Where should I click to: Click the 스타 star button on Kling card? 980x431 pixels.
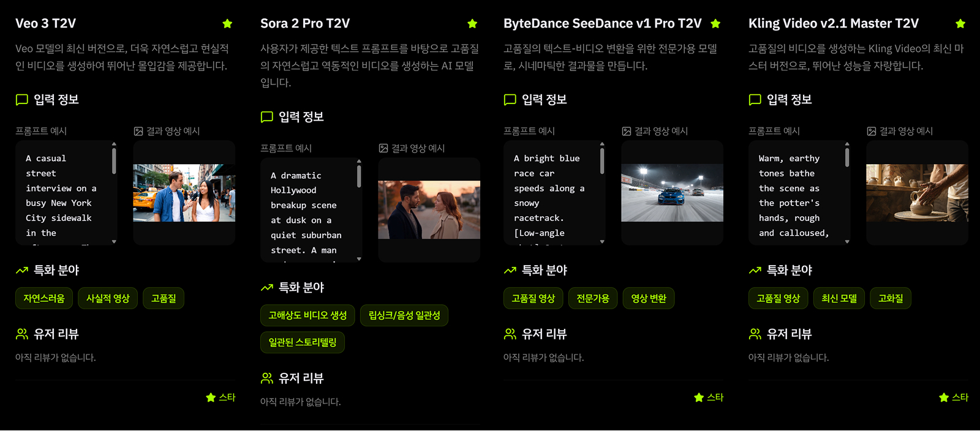tap(954, 397)
